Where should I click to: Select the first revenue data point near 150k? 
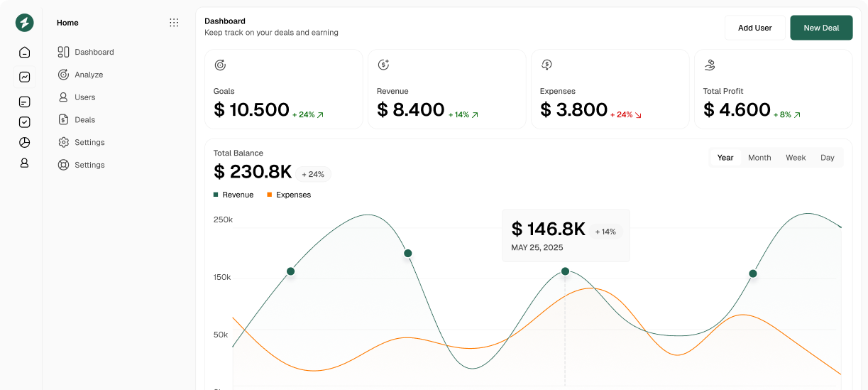[x=290, y=271]
